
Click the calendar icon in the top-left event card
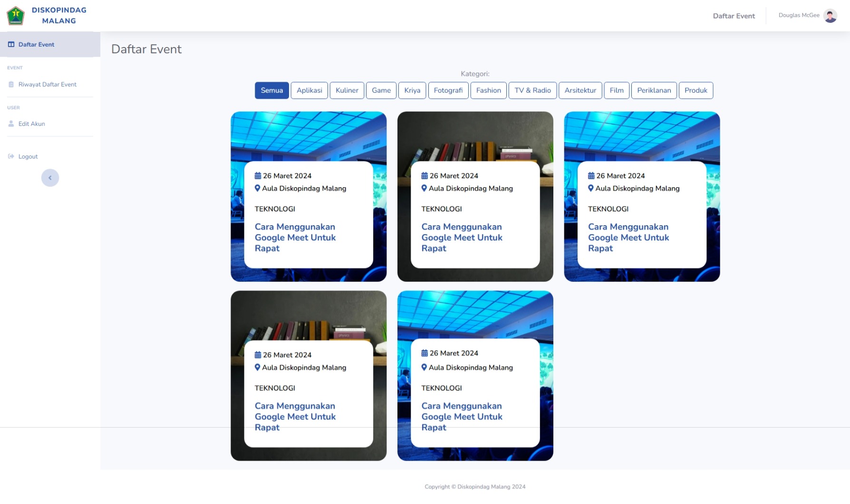click(258, 176)
